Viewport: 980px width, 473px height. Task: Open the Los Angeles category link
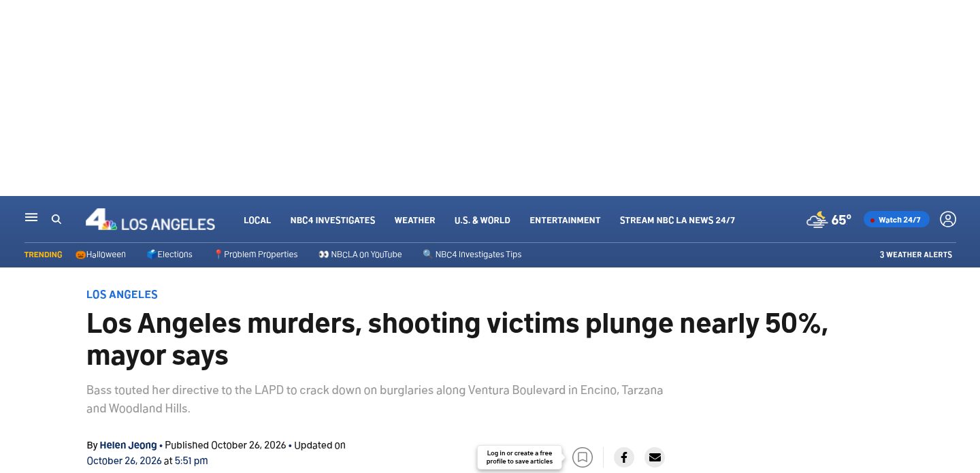[122, 295]
